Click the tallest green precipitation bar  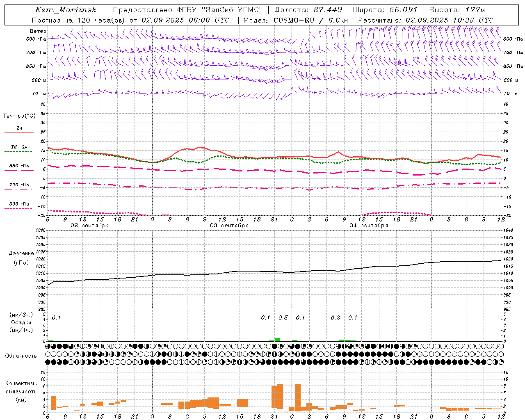tap(277, 340)
